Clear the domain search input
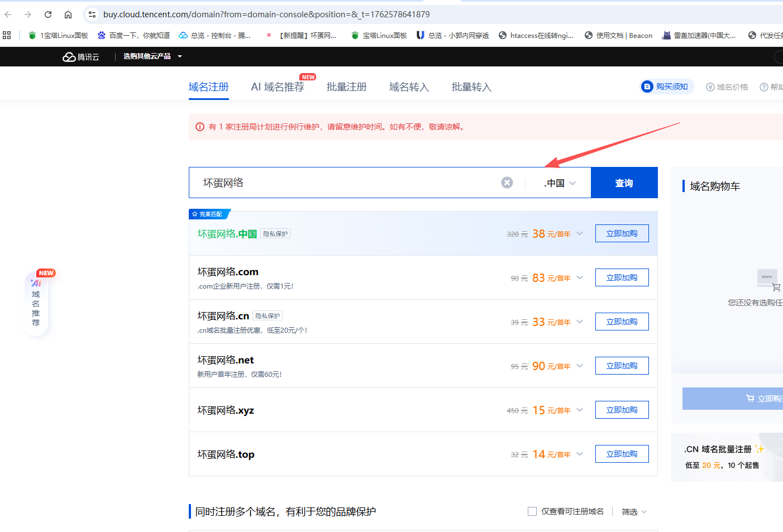The image size is (783, 532). [x=507, y=183]
